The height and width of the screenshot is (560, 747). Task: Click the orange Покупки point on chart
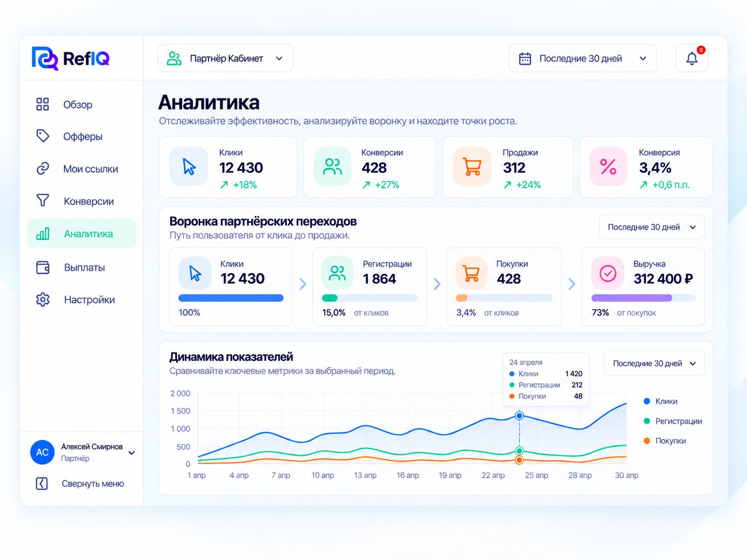click(x=519, y=460)
